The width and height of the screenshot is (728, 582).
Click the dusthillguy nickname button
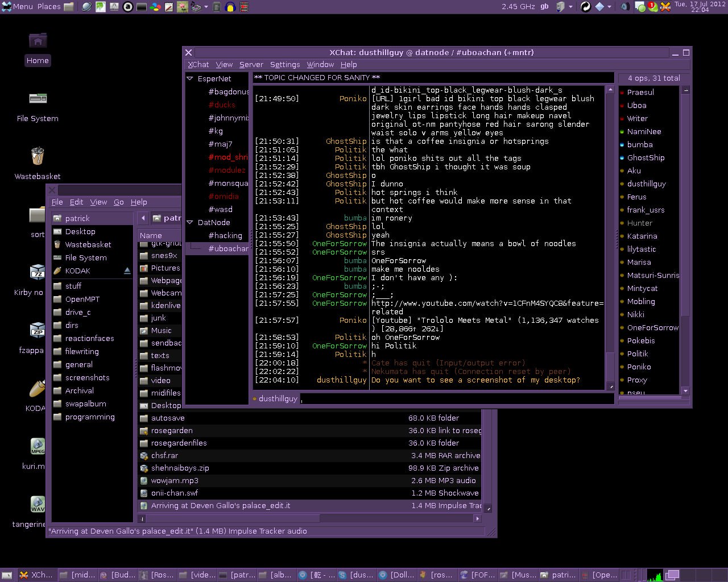pyautogui.click(x=277, y=399)
